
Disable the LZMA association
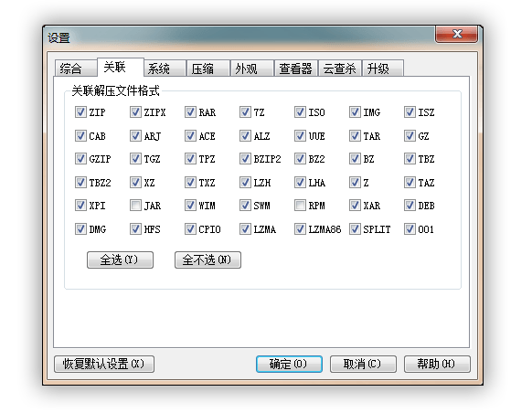[x=245, y=229]
